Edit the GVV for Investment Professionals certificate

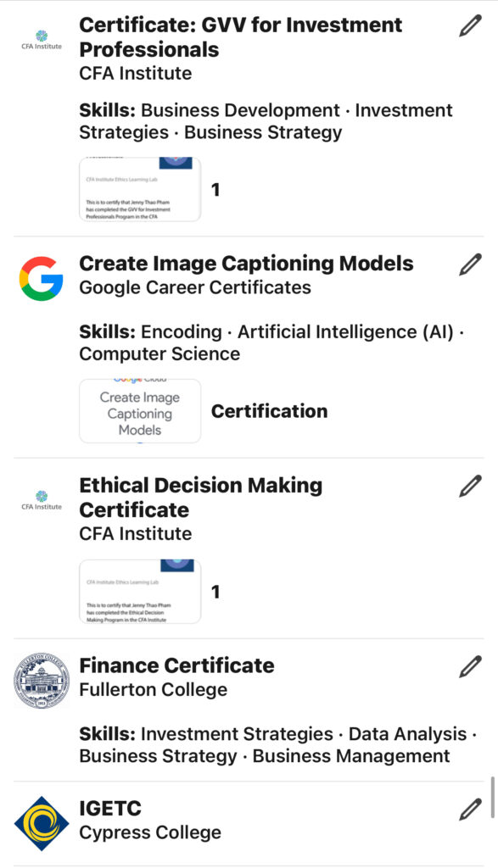point(470,26)
